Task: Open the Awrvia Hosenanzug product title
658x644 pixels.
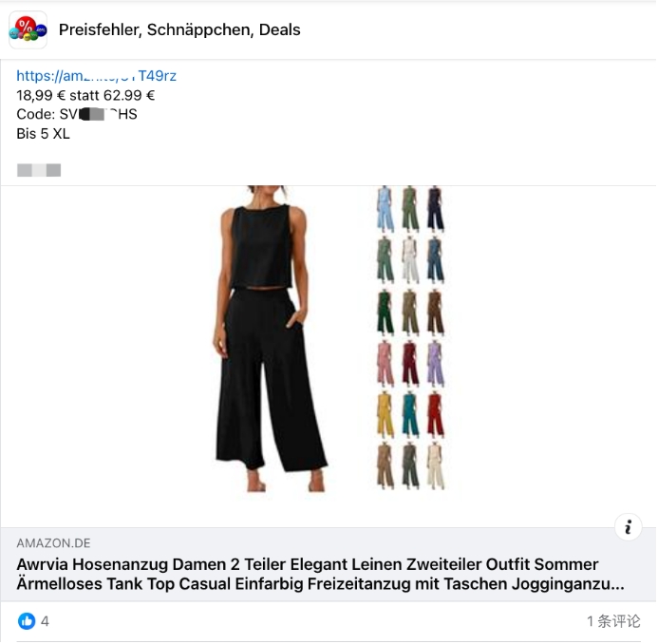Action: 320,574
